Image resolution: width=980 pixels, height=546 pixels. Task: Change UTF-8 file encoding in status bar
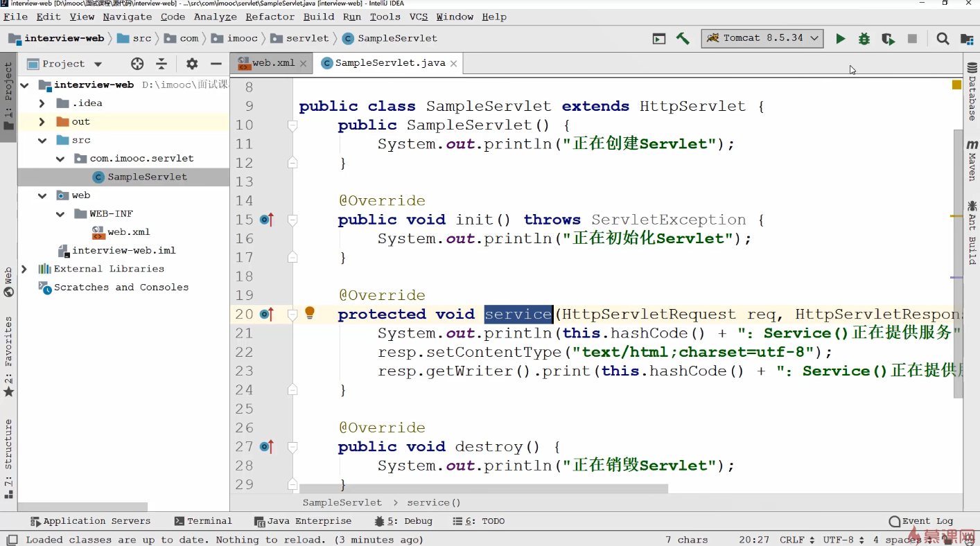click(x=843, y=540)
